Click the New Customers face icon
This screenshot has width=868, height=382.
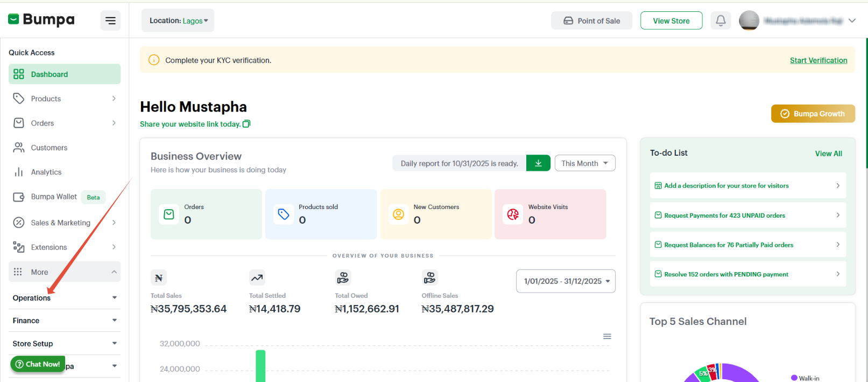click(x=398, y=214)
